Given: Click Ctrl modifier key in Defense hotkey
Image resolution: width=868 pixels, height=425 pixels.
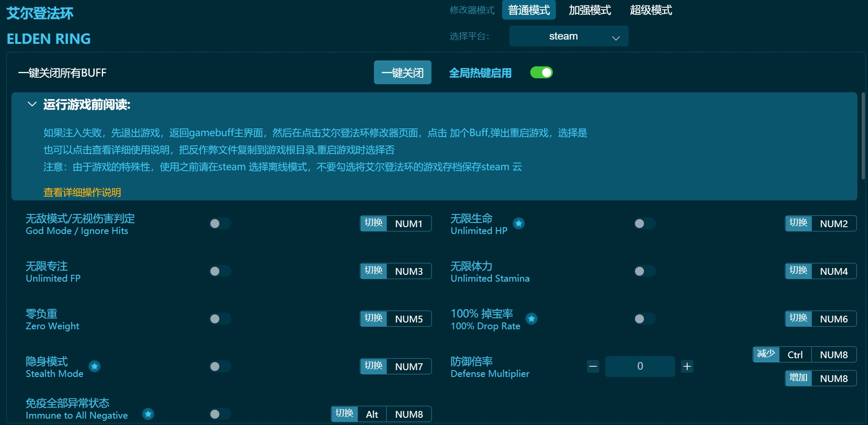Looking at the screenshot, I should 795,355.
